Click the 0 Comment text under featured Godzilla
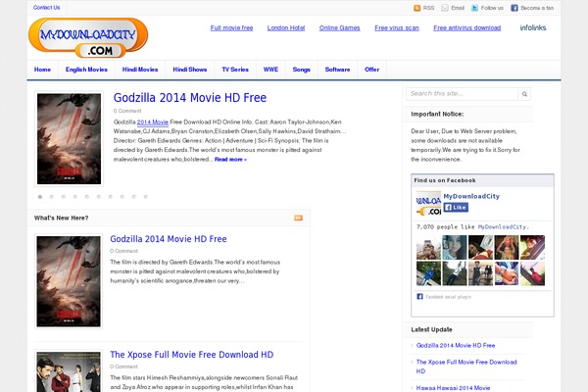The height and width of the screenshot is (392, 588). coord(127,111)
